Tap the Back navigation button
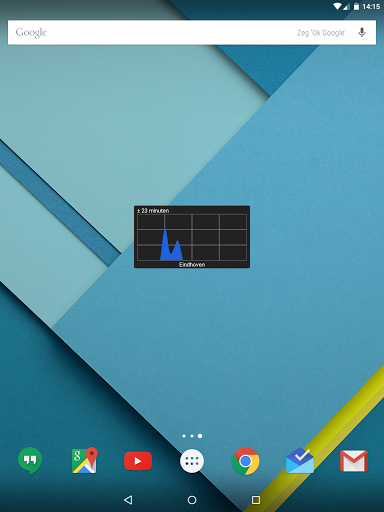Screen dimensions: 384x512 128,500
